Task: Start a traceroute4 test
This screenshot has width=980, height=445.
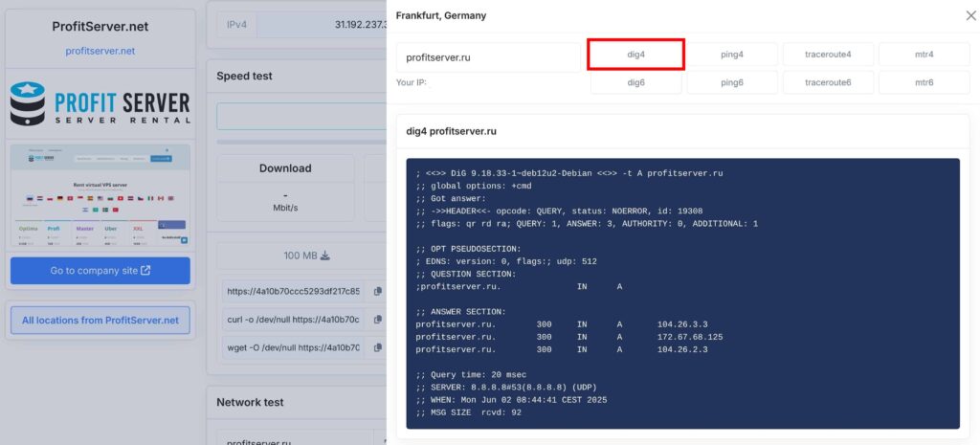Action: click(828, 55)
